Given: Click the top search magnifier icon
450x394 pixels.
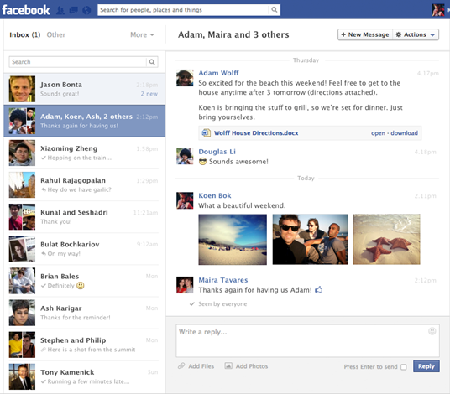Looking at the screenshot, I should coord(274,10).
